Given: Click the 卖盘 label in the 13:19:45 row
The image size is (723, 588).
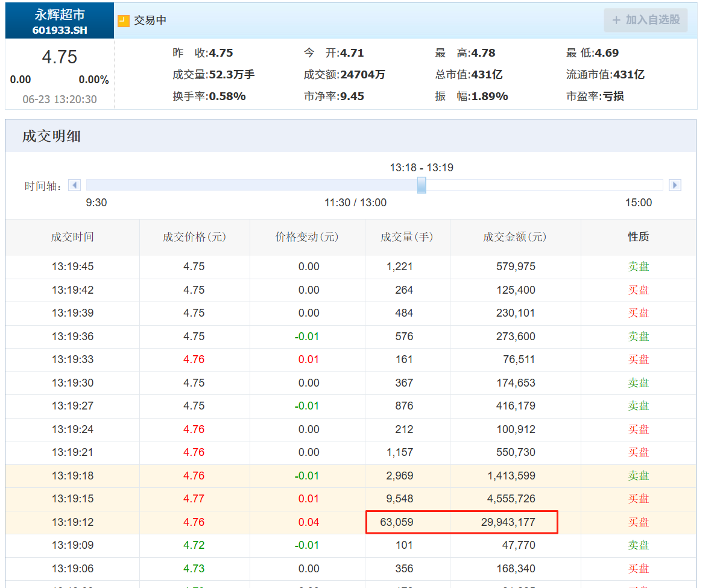Looking at the screenshot, I should [x=639, y=267].
